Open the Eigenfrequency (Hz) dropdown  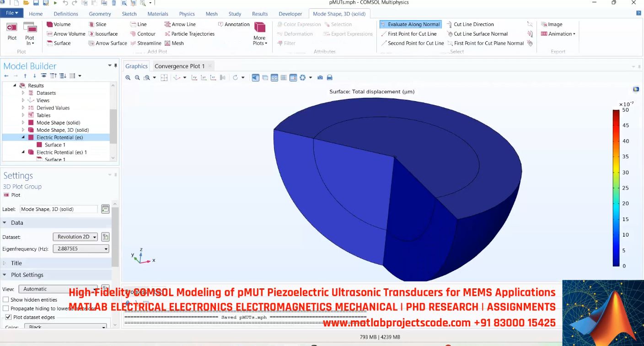click(106, 248)
